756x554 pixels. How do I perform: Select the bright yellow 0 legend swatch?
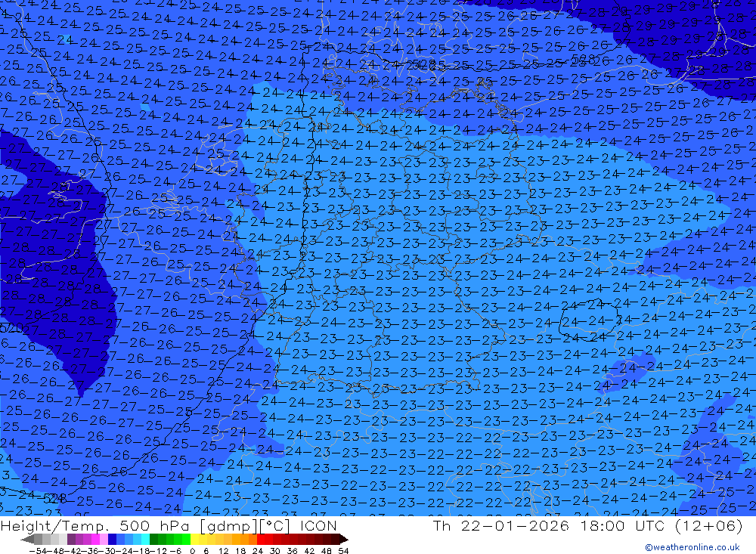pyautogui.click(x=195, y=540)
